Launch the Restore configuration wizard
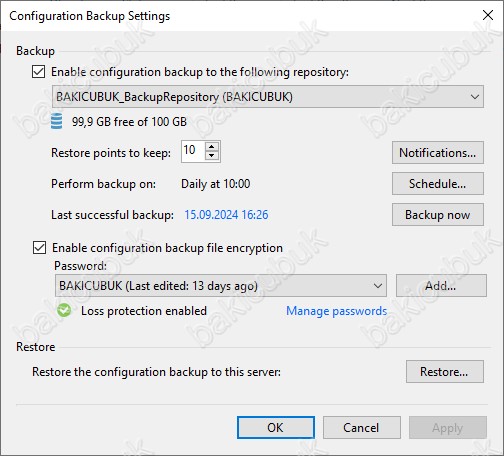The image size is (504, 456). (x=445, y=371)
